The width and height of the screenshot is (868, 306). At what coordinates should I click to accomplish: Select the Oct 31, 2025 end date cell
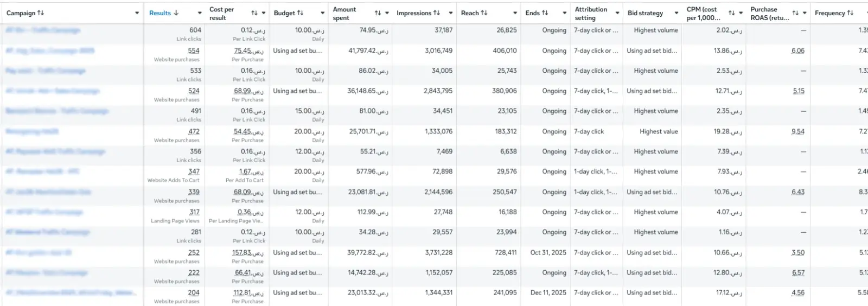click(x=548, y=252)
